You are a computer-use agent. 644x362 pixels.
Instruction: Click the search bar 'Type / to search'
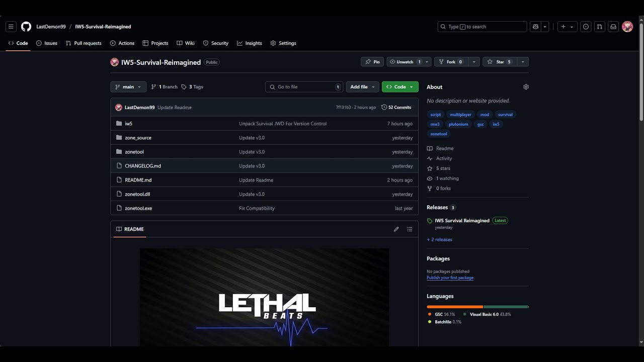pos(482,27)
